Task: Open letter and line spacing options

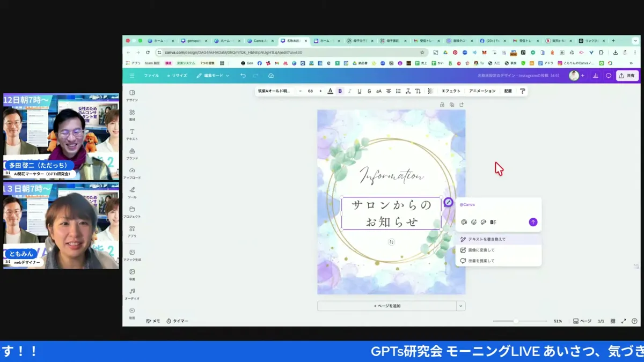Action: (x=408, y=91)
